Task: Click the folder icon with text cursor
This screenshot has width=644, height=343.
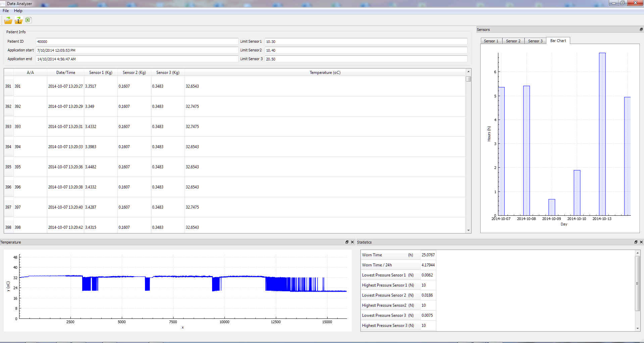Action: point(18,20)
